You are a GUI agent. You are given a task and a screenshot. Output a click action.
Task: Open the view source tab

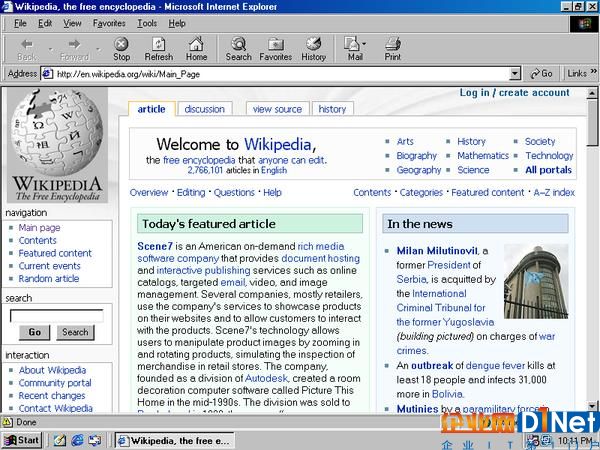[277, 109]
